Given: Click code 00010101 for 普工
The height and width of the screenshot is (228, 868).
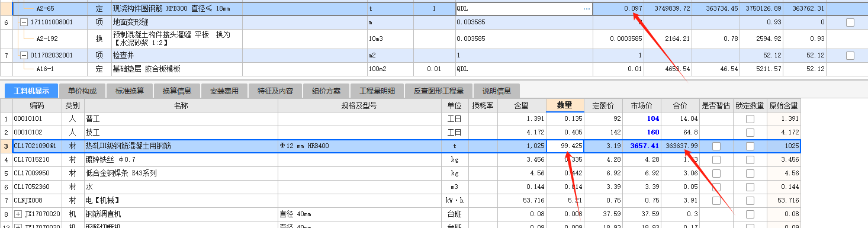Looking at the screenshot, I should (x=37, y=119).
